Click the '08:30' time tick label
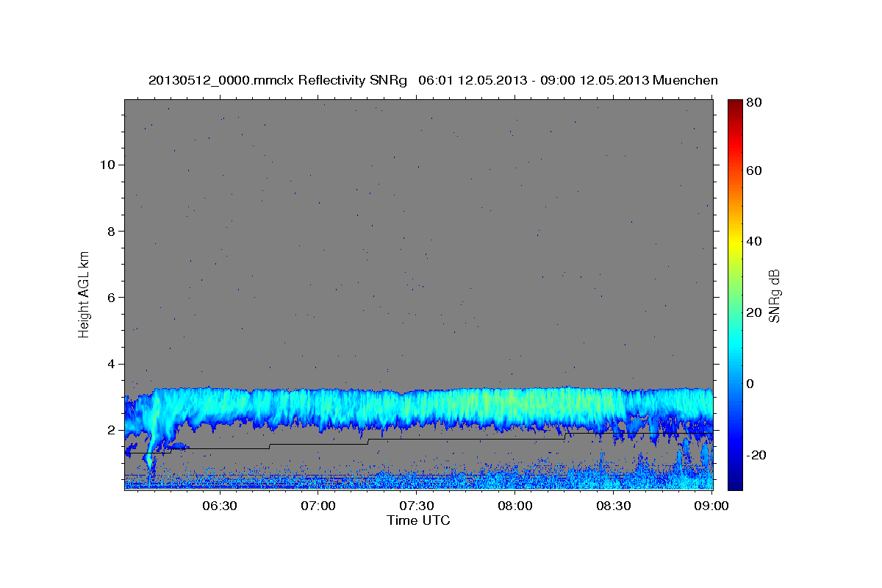The image size is (882, 588). (x=614, y=506)
